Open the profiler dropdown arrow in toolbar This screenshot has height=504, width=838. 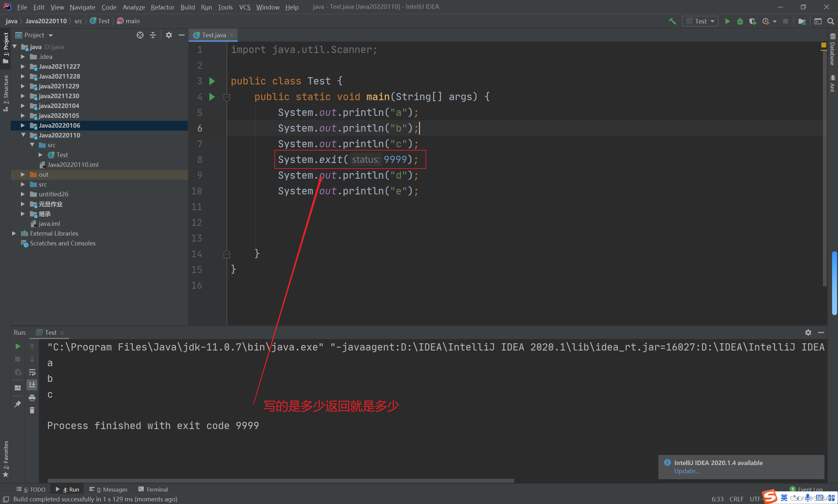tap(775, 21)
